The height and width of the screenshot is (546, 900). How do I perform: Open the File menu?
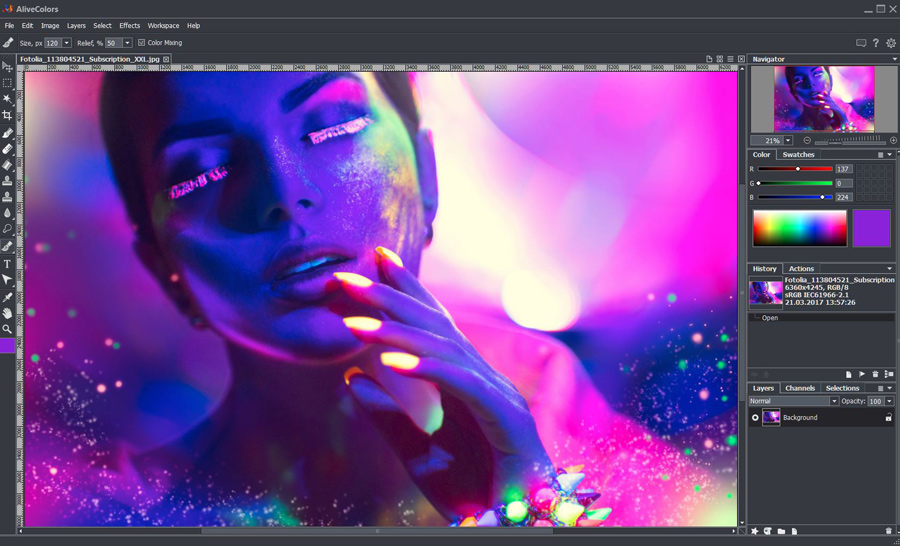pos(9,26)
